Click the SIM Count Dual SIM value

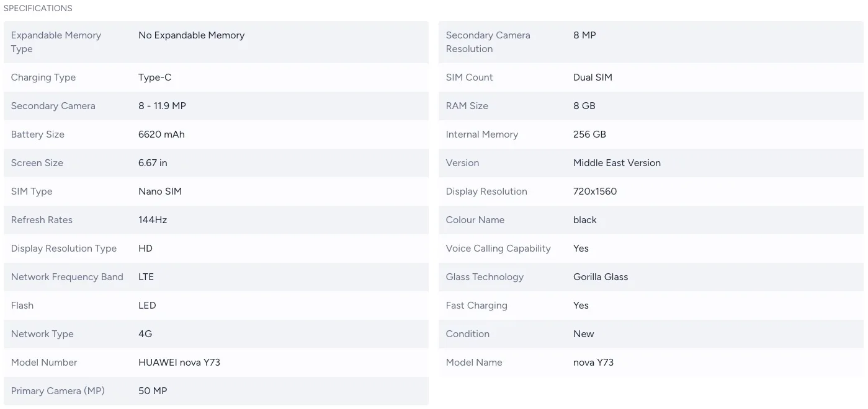[593, 77]
